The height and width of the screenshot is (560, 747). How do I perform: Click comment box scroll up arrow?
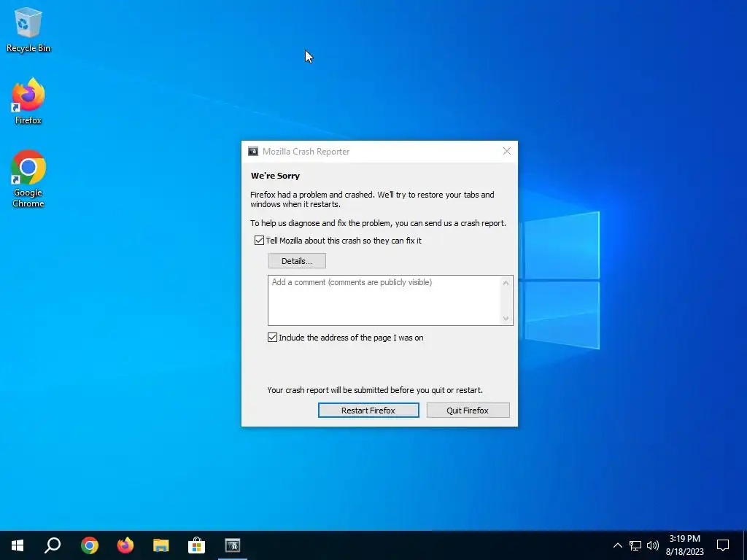[x=506, y=283]
